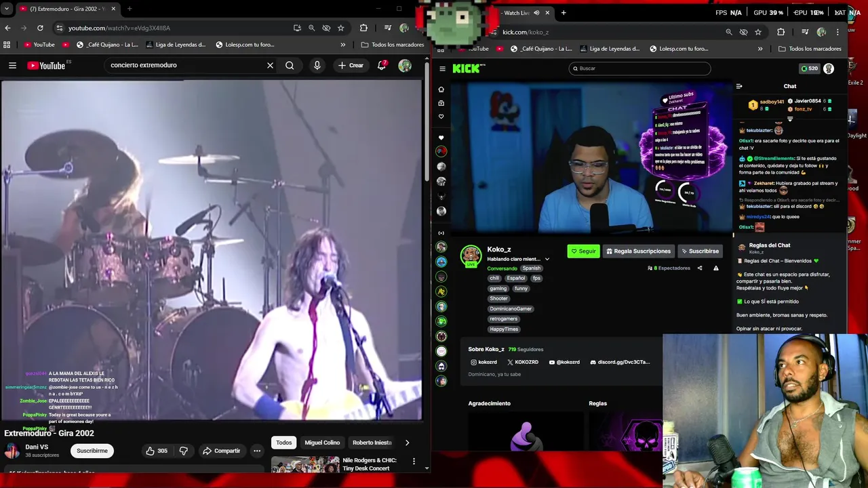This screenshot has width=868, height=488.
Task: Click Suscribirse button on Kick
Action: click(x=700, y=251)
